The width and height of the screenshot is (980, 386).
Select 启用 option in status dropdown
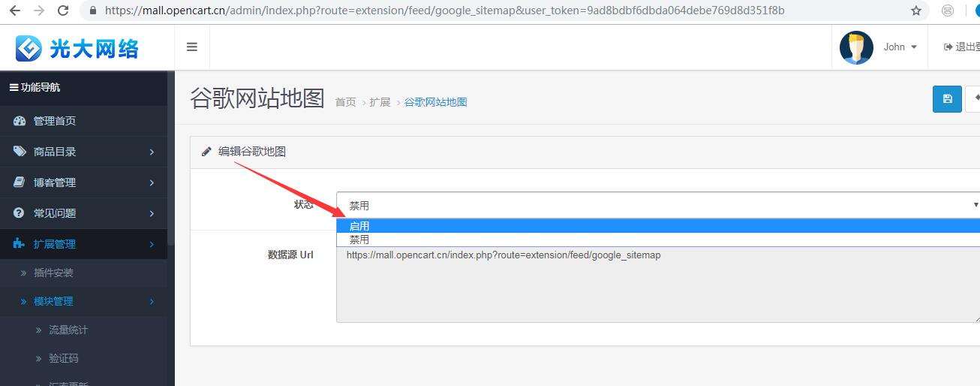tap(359, 226)
